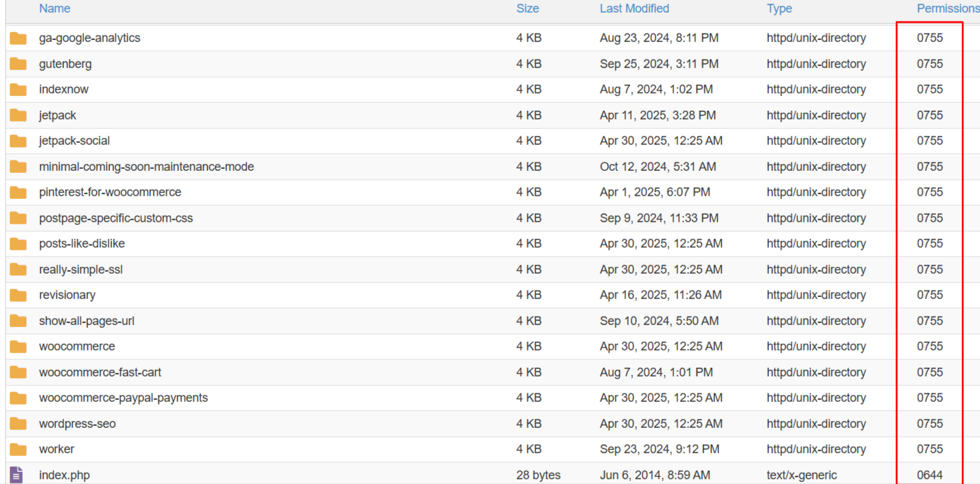This screenshot has height=484, width=980.
Task: Click the postpage-specific-custom-css folder icon
Action: 18,218
